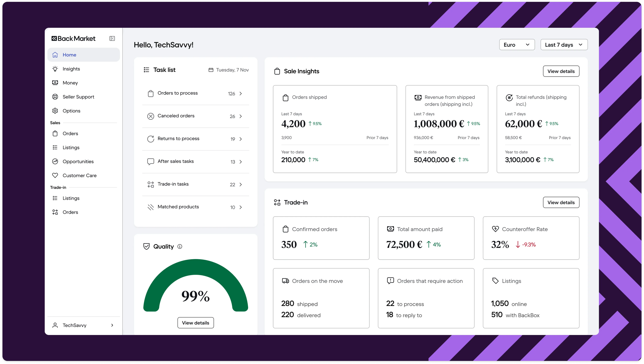The image size is (644, 364).
Task: Click the Listings tag icon in Trade-in card
Action: click(x=495, y=281)
